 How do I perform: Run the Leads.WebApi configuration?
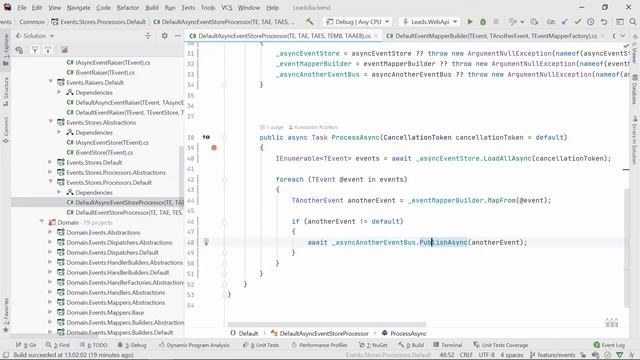[470, 22]
